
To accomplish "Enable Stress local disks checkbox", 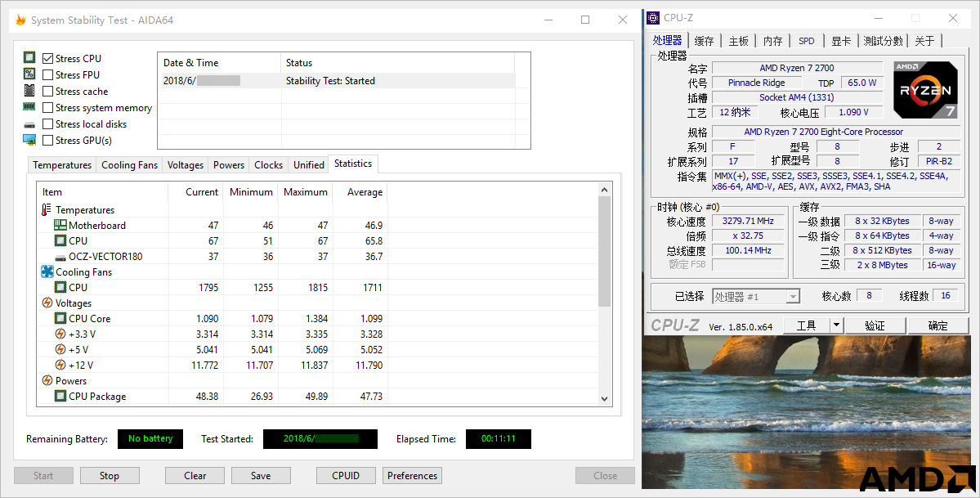I will 47,123.
